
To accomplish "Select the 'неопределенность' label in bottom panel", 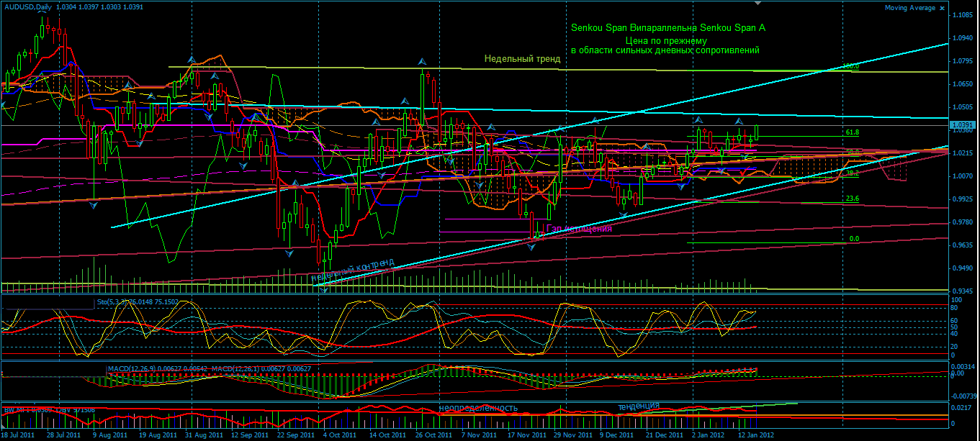I will click(478, 408).
